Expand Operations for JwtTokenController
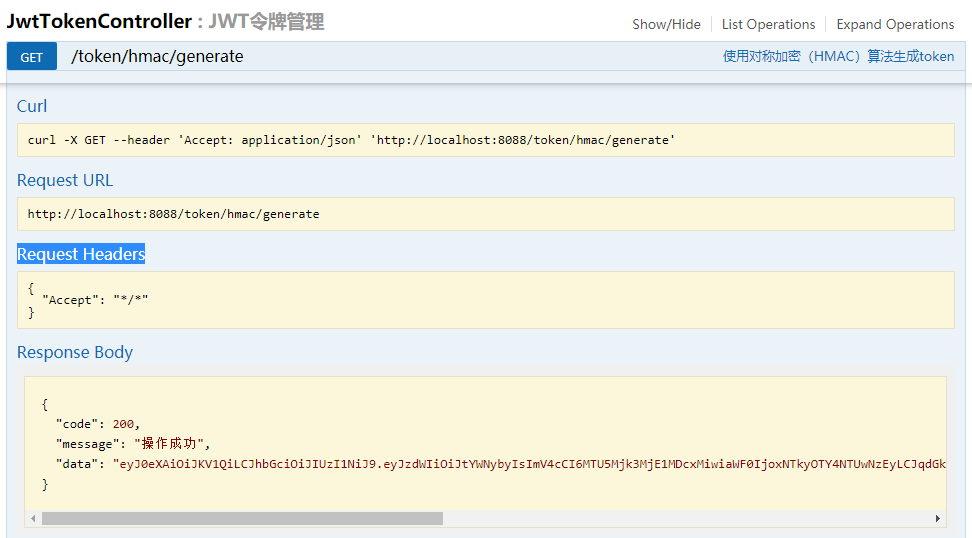The image size is (972, 538). tap(895, 24)
